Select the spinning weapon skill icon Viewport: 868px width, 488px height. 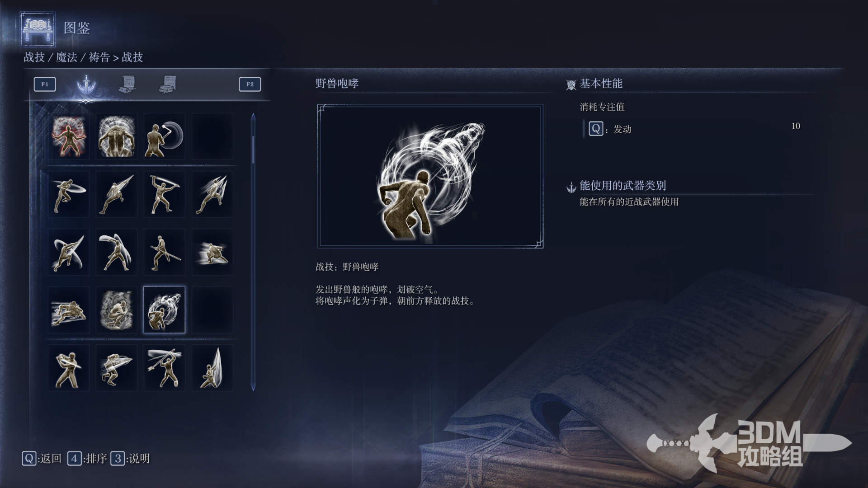tap(165, 136)
